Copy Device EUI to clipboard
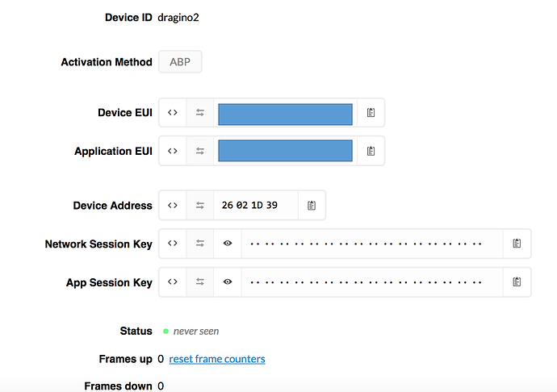557x392 pixels. [371, 113]
